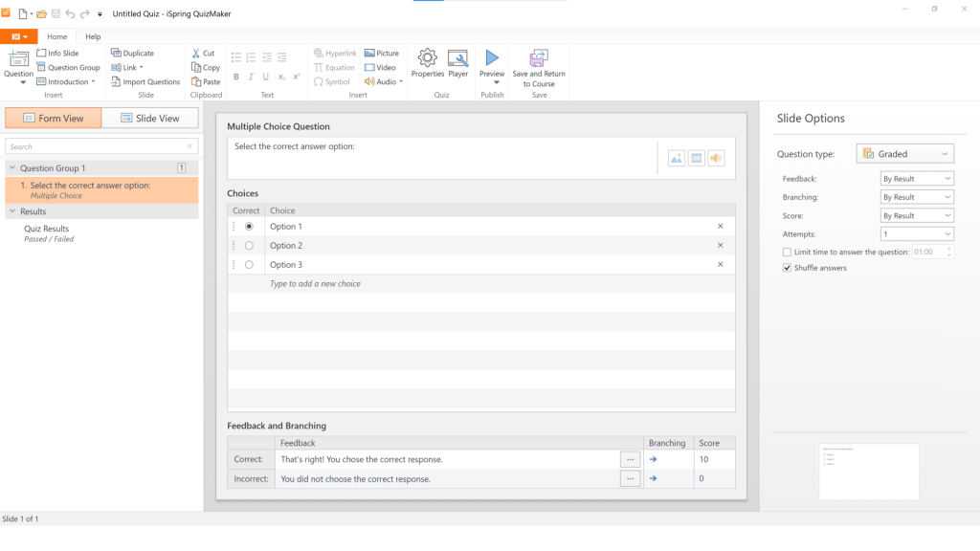Increase the time limit value with the stepper

pos(947,248)
